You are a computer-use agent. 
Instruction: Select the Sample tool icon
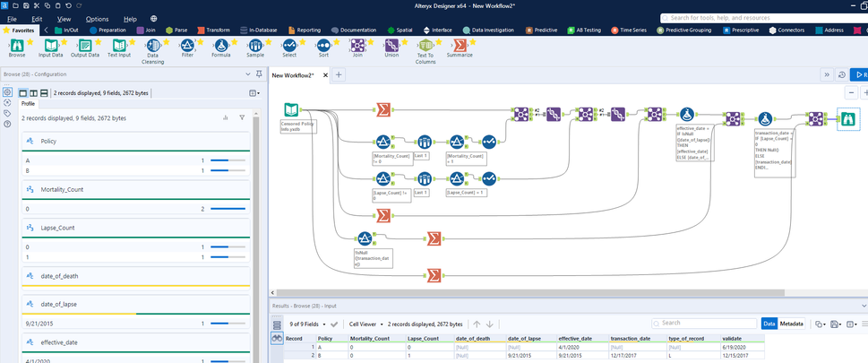click(255, 46)
